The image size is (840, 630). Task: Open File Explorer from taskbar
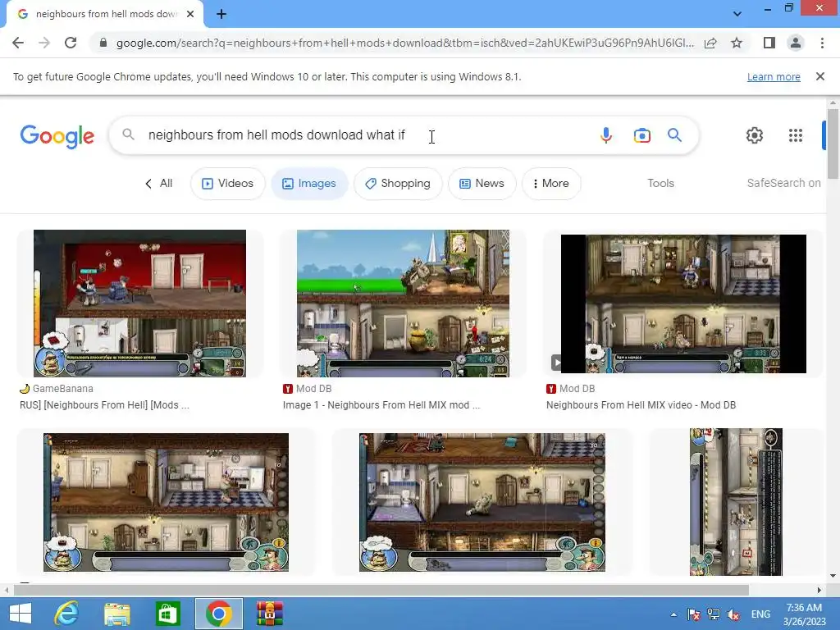coord(116,614)
